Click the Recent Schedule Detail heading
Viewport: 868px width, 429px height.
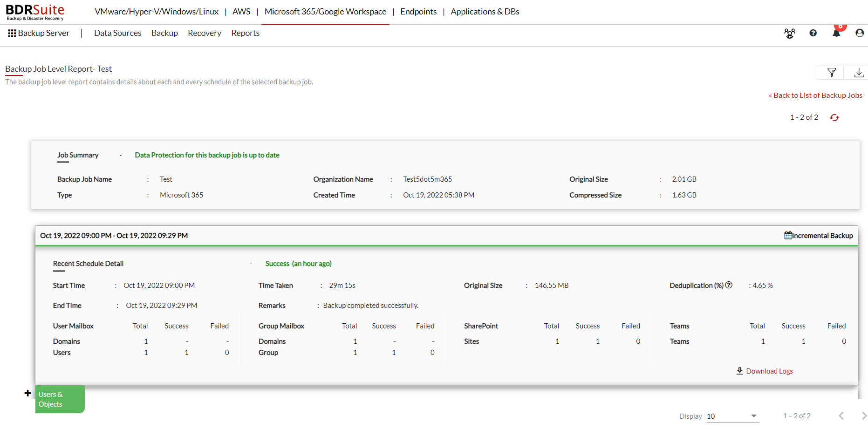[88, 264]
